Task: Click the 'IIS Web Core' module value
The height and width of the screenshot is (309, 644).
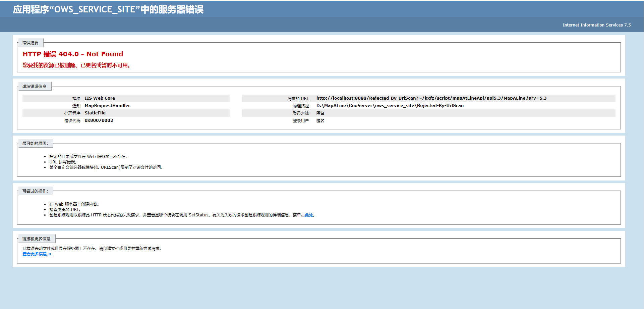Action: [100, 98]
